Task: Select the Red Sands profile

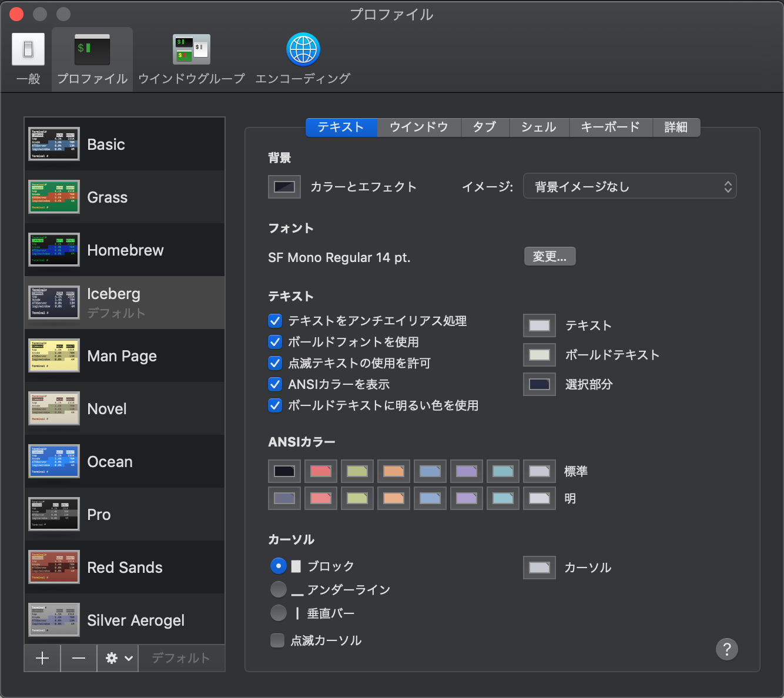Action: click(x=125, y=567)
